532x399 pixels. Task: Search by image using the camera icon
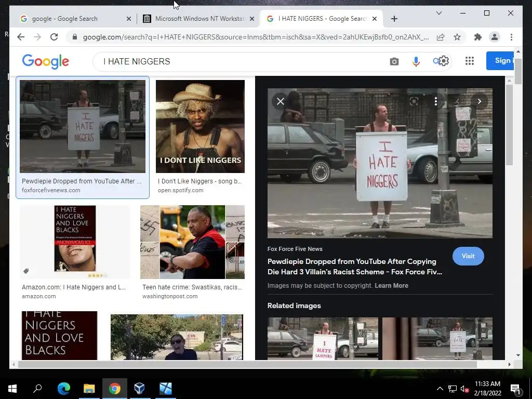click(394, 61)
